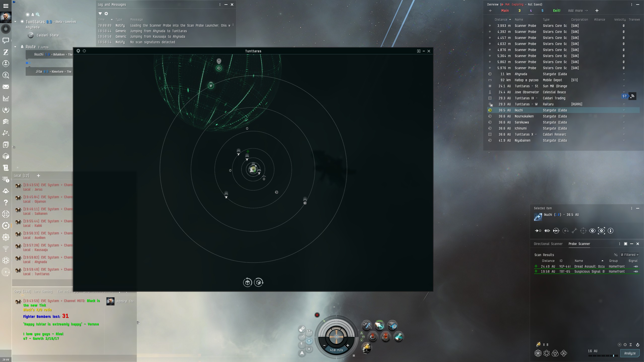This screenshot has height=362, width=644.
Task: Open the '0 Filtered' results dropdown
Action: point(630,255)
